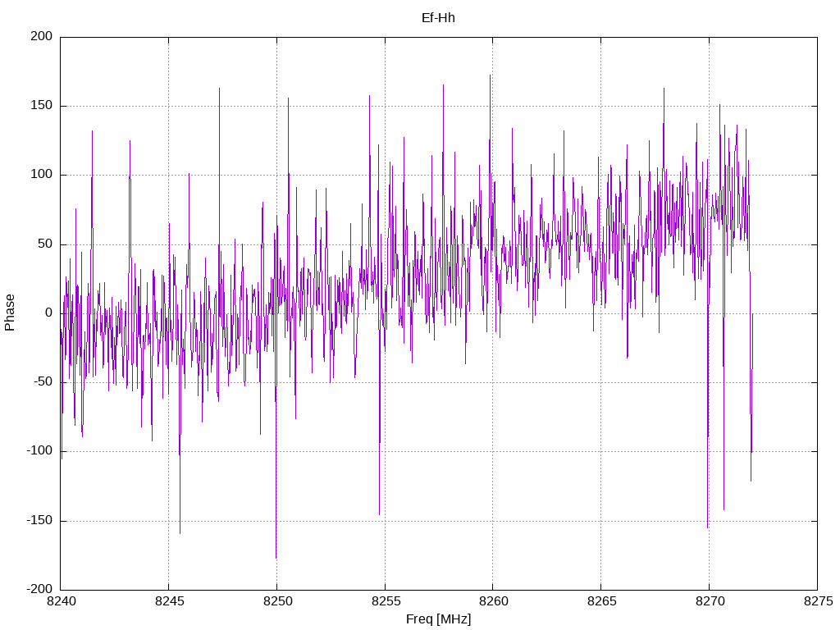Image resolution: width=840 pixels, height=630 pixels.
Task: Click the 200 y-axis tick label
Action: (42, 36)
